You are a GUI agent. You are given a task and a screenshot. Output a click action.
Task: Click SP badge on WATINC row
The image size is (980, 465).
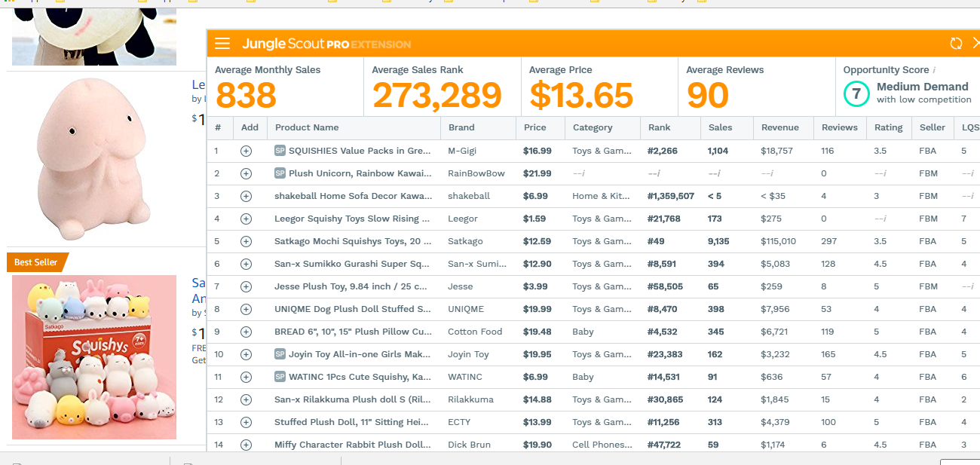(x=280, y=377)
